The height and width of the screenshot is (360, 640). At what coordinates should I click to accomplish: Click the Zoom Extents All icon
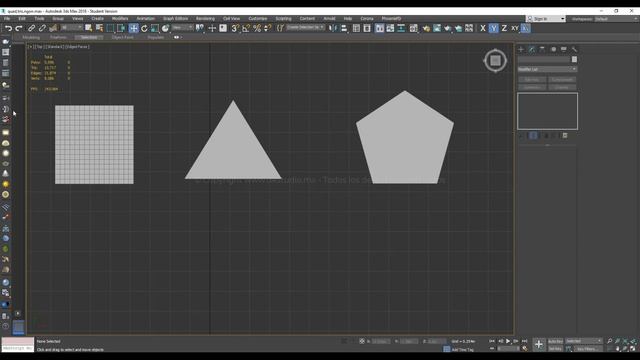click(x=633, y=341)
